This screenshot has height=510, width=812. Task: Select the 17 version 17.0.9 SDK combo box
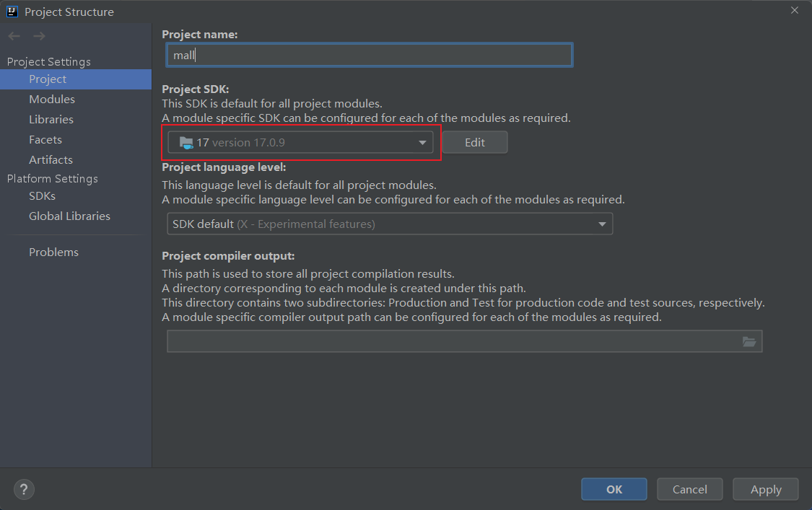pyautogui.click(x=300, y=143)
